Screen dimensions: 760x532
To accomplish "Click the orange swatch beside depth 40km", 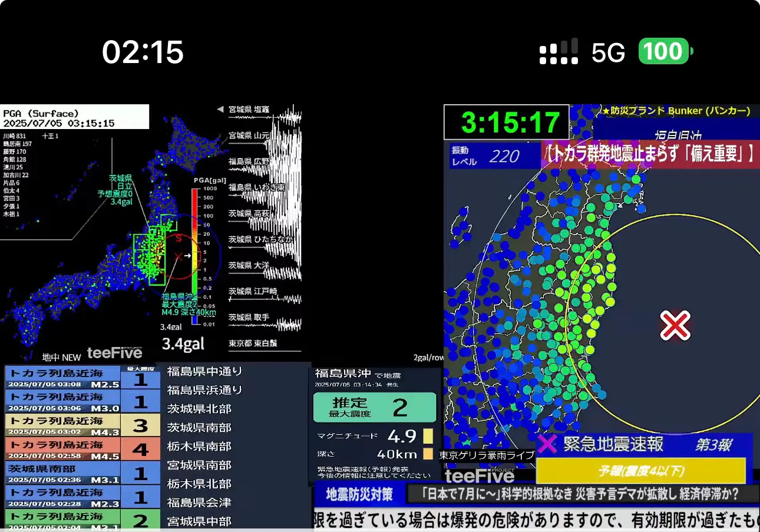I will point(428,454).
